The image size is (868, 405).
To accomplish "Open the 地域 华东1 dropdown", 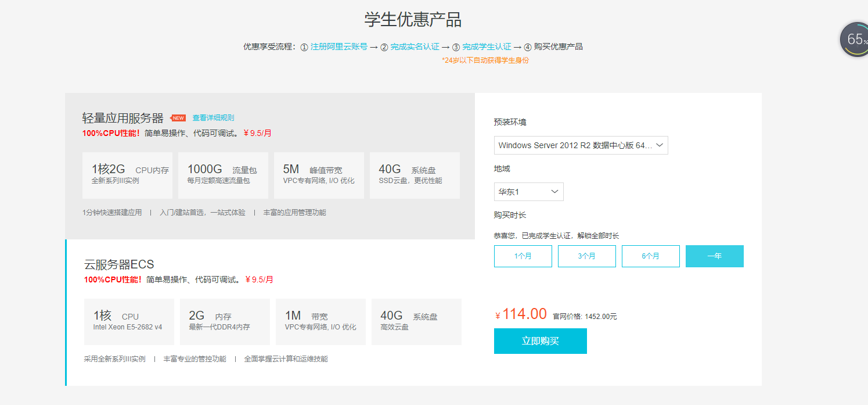I will (528, 192).
